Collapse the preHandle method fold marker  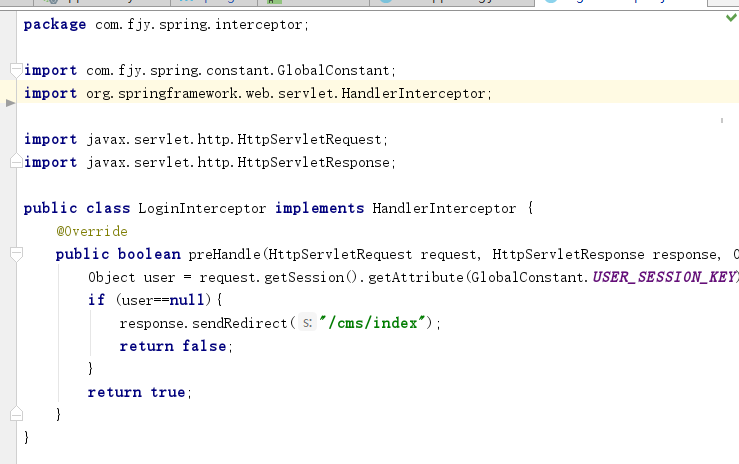point(14,254)
